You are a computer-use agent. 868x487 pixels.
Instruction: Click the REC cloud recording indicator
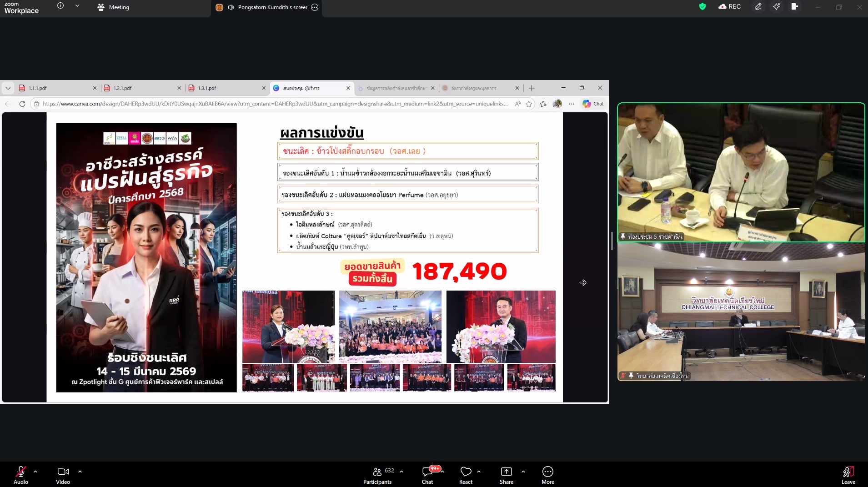point(730,7)
